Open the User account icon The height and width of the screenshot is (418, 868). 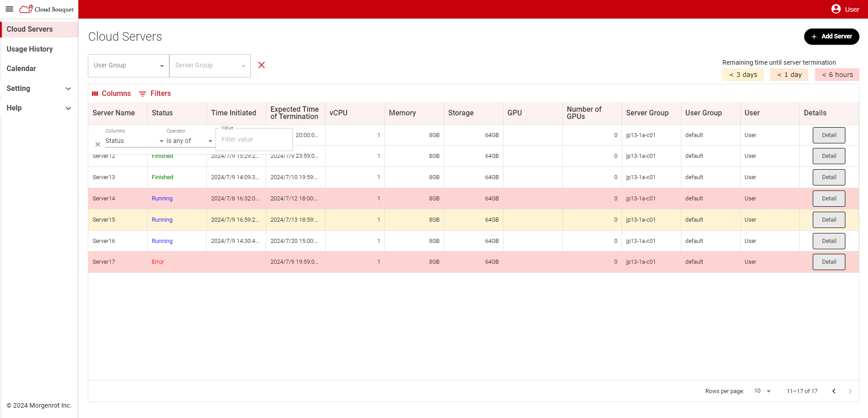(836, 9)
